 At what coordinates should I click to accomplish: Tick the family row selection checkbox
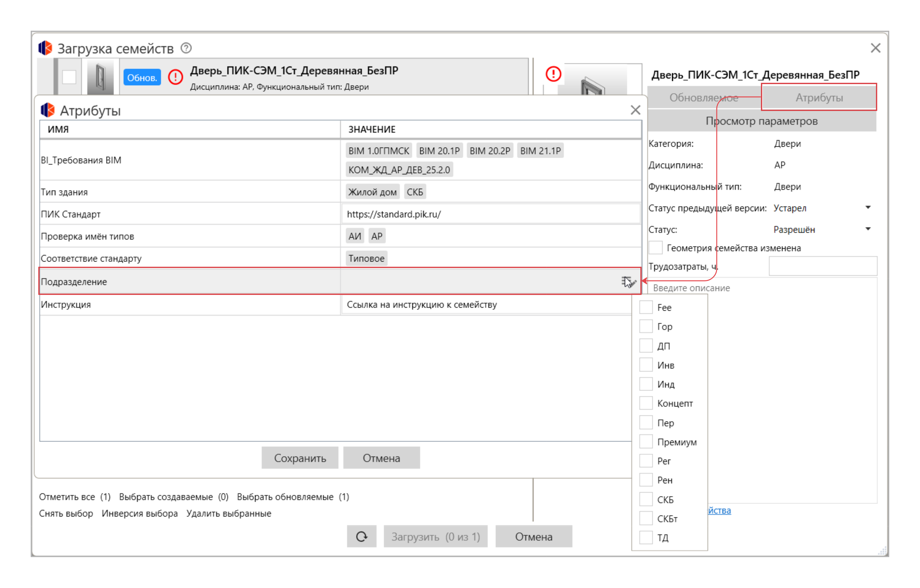69,77
